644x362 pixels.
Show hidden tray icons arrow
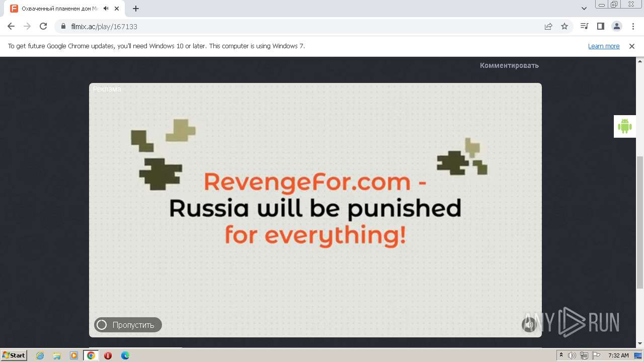point(561,355)
